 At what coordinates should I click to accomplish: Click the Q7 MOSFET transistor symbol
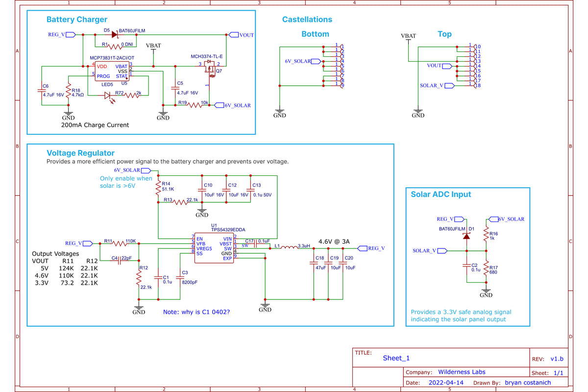210,71
